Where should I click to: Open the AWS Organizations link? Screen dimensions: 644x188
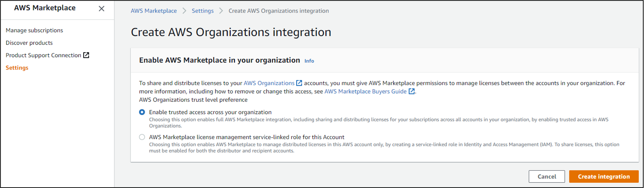pos(269,83)
